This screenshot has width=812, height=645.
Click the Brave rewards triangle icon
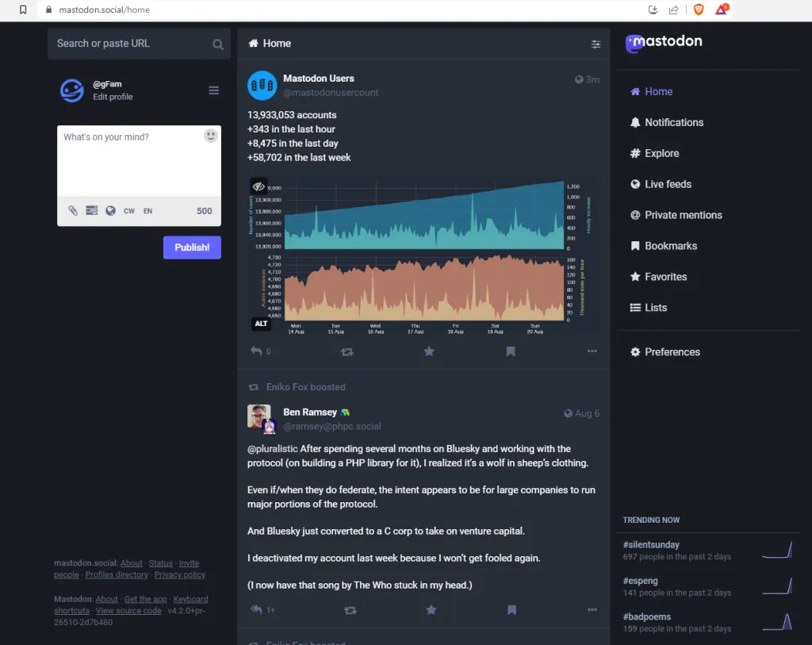tap(722, 10)
